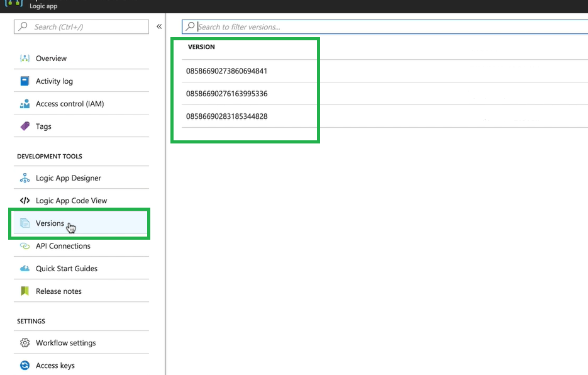Viewport: 588px width, 375px height.
Task: Click the Activity log book icon
Action: point(25,81)
